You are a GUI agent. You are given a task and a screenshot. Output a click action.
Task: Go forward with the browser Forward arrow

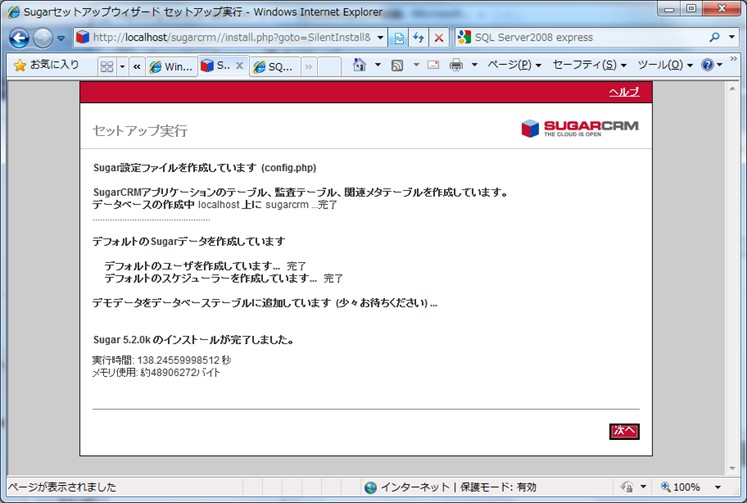43,38
